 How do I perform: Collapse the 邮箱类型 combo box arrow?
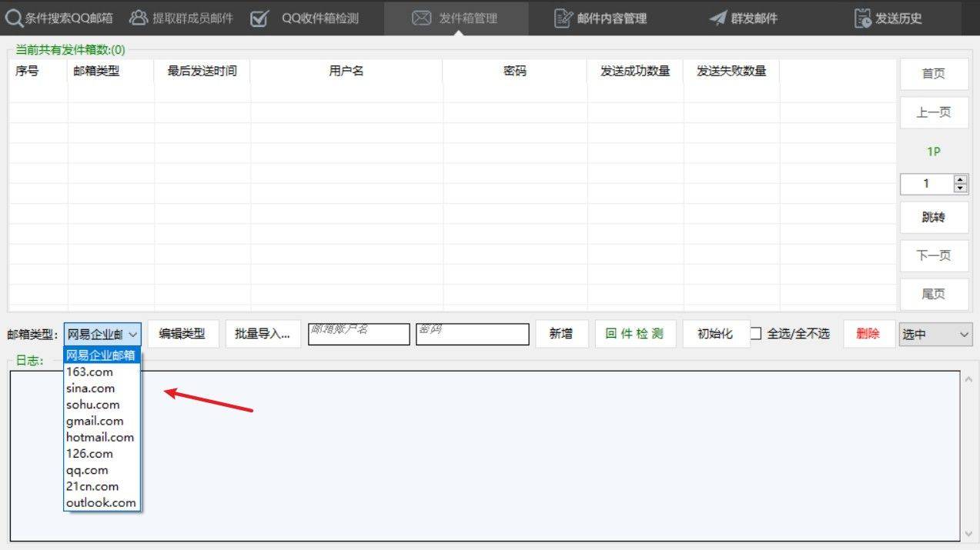coord(132,335)
